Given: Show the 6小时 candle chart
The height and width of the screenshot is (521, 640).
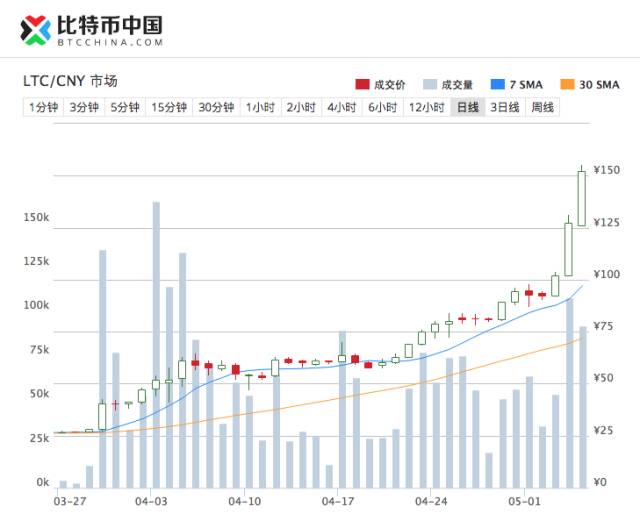Looking at the screenshot, I should pos(383,107).
